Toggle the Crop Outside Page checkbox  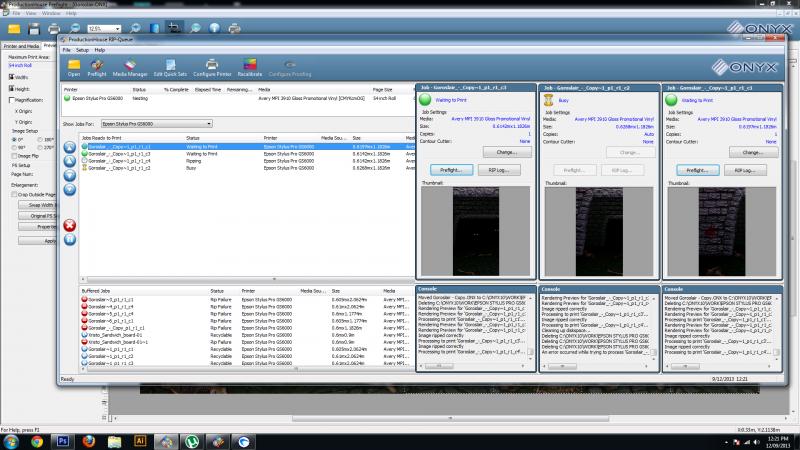[14, 194]
